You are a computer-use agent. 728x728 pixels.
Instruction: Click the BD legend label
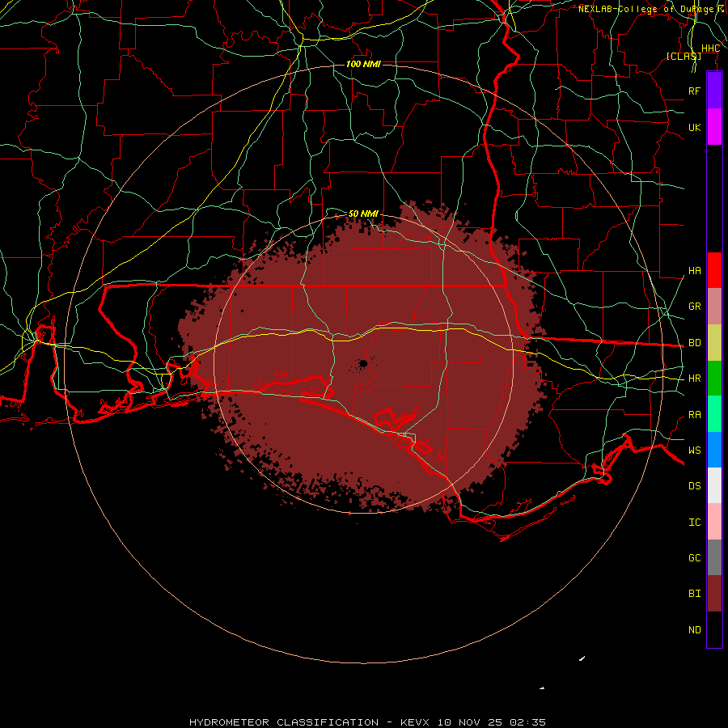[x=694, y=343]
